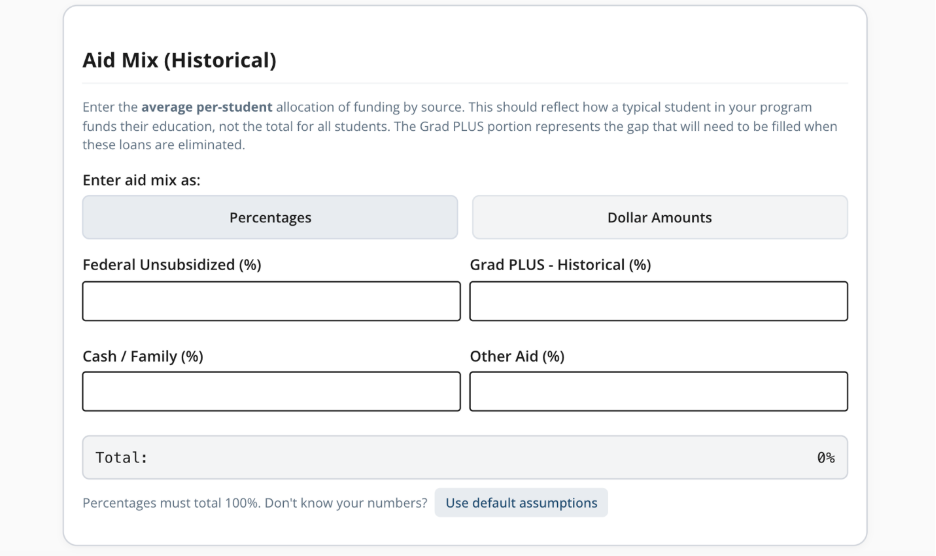The image size is (936, 556).
Task: Click the 0% total value
Action: point(825,458)
